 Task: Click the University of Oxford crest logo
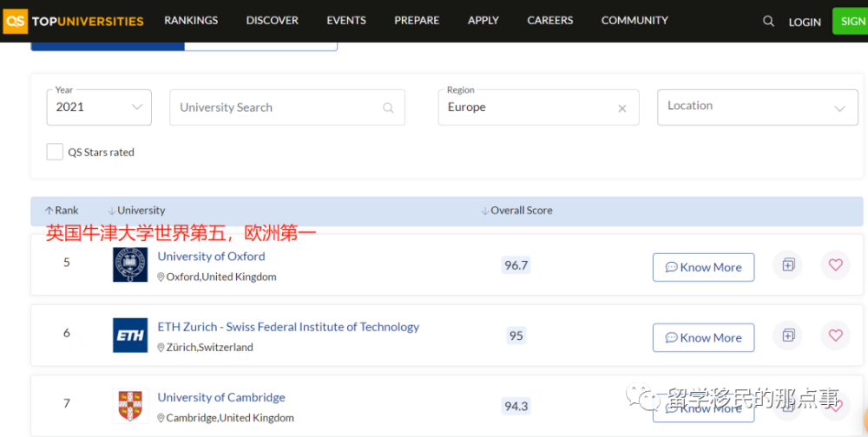pos(130,264)
